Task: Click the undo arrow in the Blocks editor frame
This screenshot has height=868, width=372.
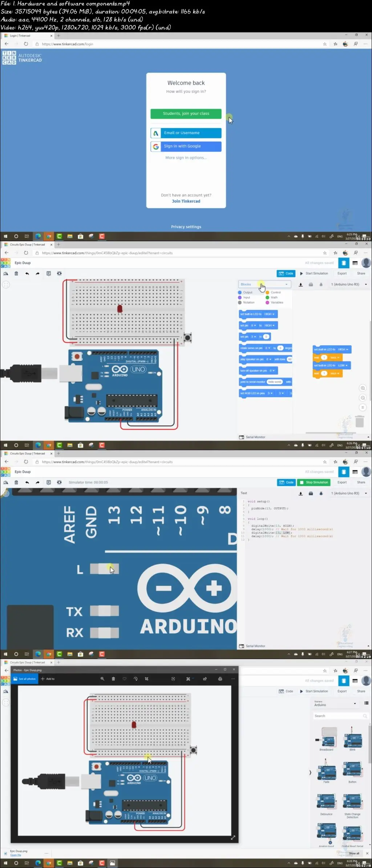Action: (27, 274)
